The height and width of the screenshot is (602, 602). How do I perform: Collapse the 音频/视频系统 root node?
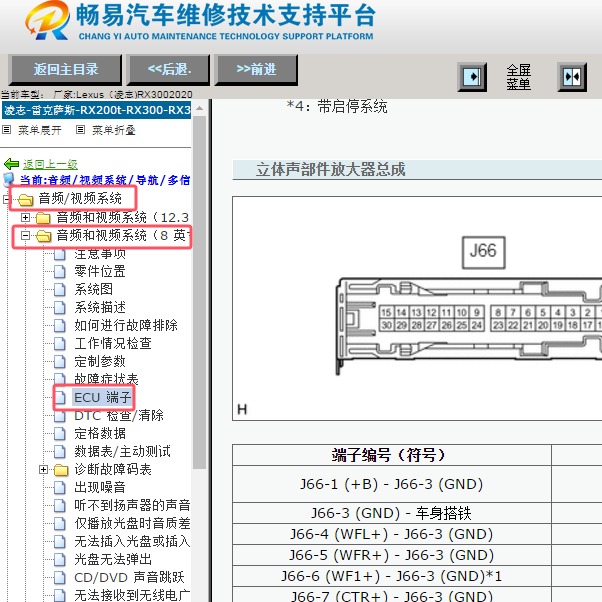6,199
